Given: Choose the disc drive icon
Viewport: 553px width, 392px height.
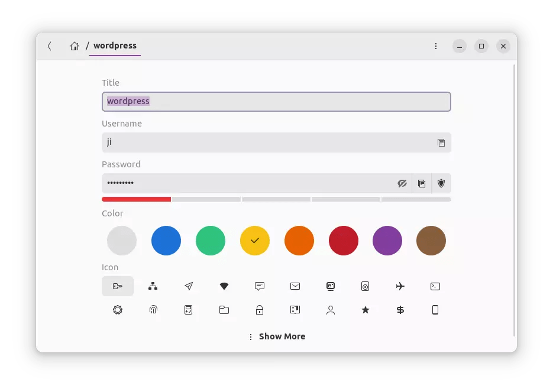Looking at the screenshot, I should click(366, 286).
